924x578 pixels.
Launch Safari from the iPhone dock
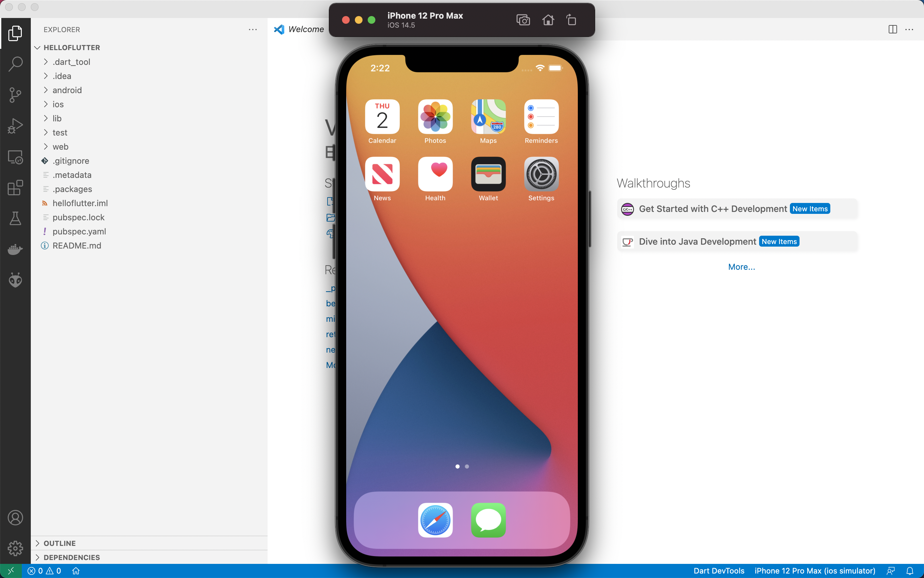pyautogui.click(x=435, y=520)
